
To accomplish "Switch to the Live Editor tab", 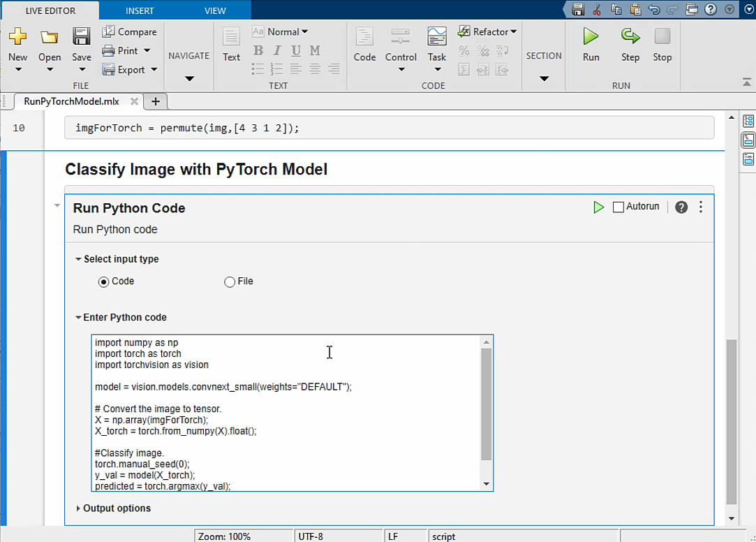I will point(50,10).
